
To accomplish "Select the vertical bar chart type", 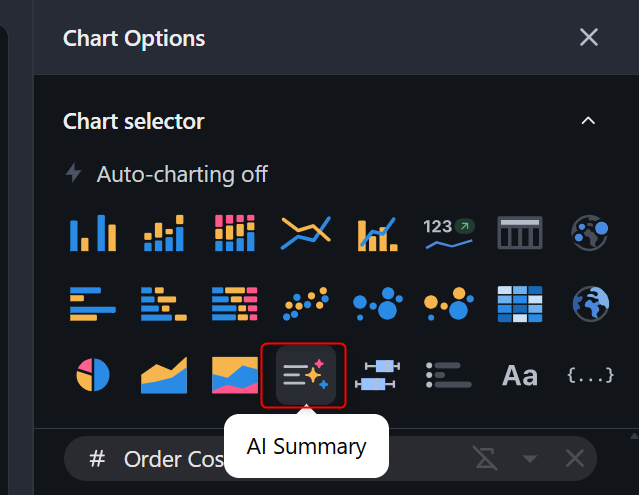I will point(93,233).
